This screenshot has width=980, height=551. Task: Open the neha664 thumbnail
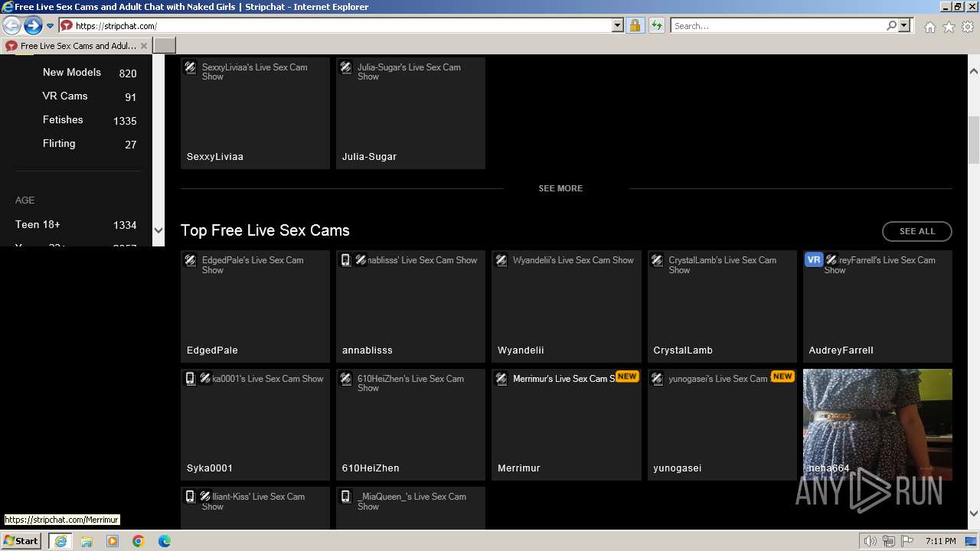pos(877,425)
